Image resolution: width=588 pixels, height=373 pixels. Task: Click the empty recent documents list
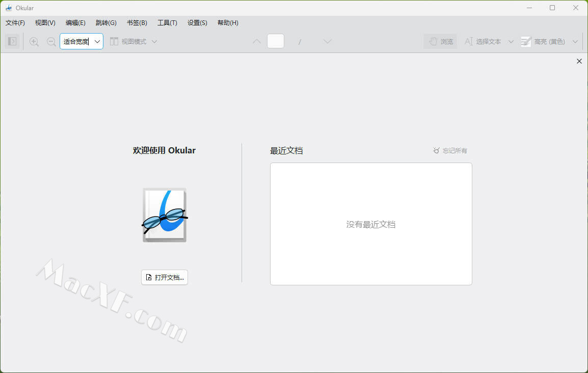click(371, 224)
